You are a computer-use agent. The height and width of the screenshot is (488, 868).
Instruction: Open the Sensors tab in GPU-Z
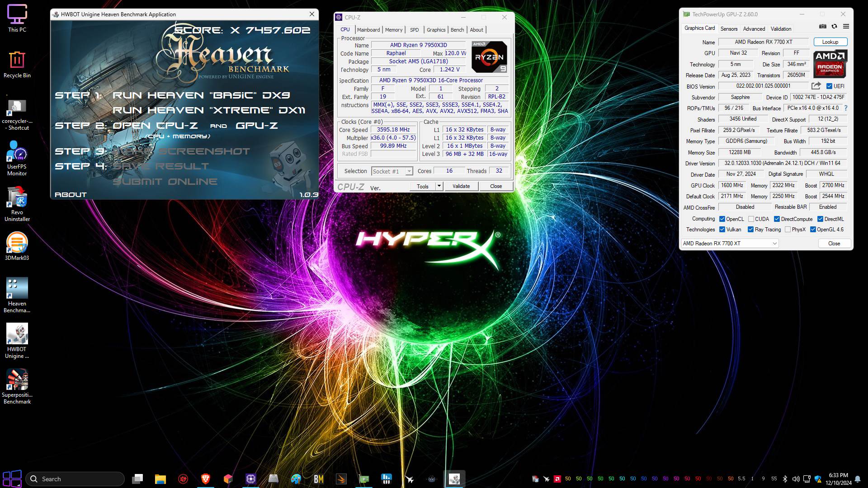[x=729, y=28]
